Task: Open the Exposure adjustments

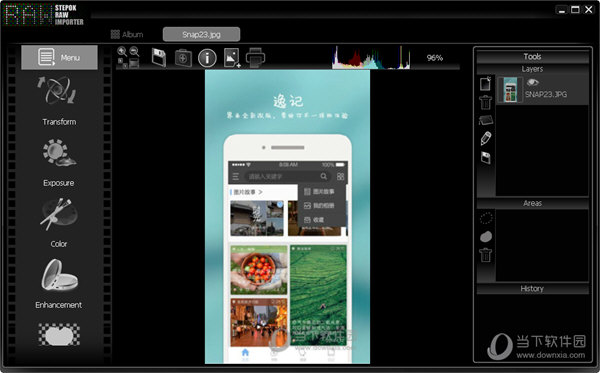Action: coord(59,163)
